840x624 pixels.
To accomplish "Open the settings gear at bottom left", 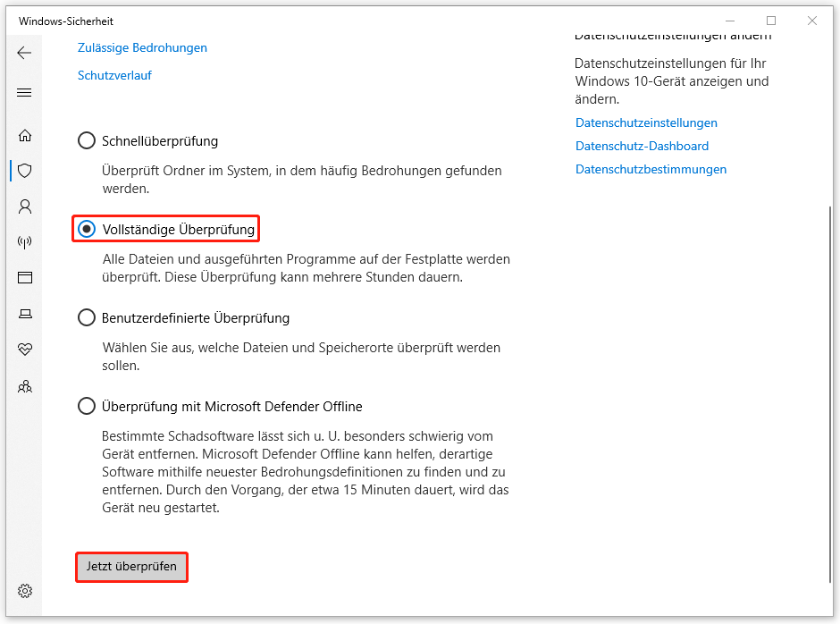I will 25,591.
